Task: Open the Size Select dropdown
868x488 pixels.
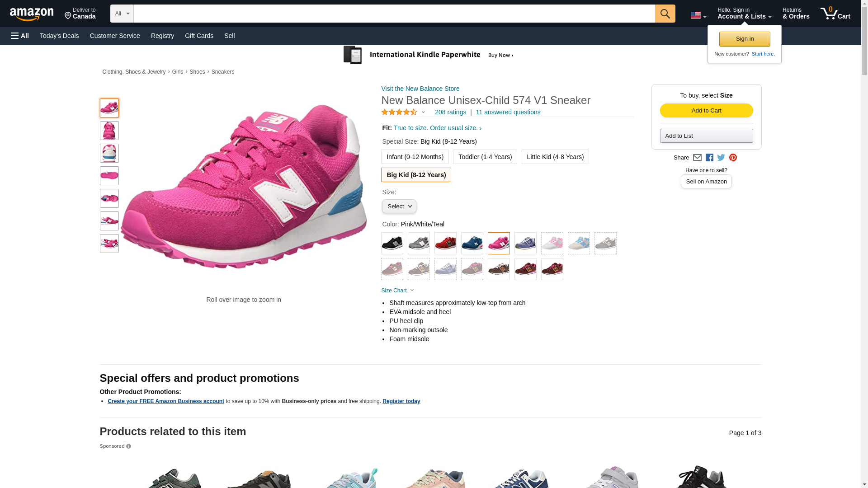Action: (x=399, y=206)
